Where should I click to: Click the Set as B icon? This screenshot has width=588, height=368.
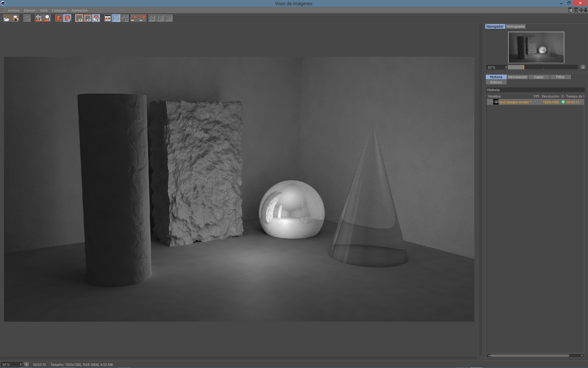click(143, 18)
